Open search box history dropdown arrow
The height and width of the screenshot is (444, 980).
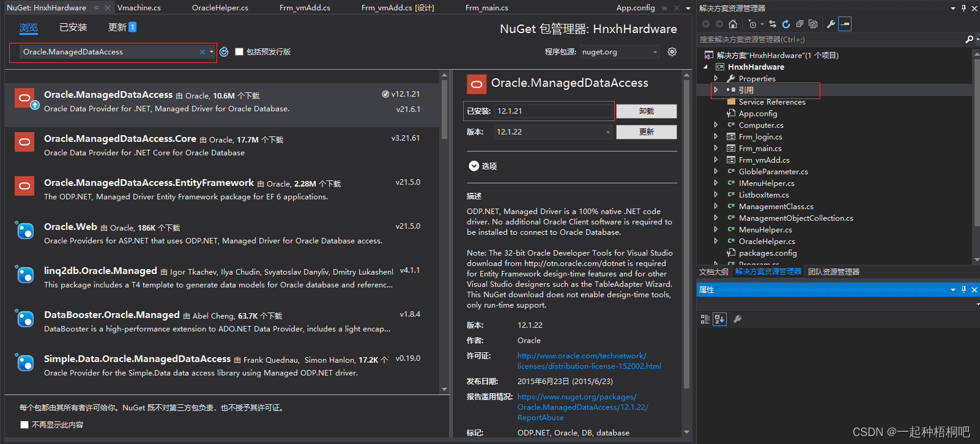click(212, 52)
